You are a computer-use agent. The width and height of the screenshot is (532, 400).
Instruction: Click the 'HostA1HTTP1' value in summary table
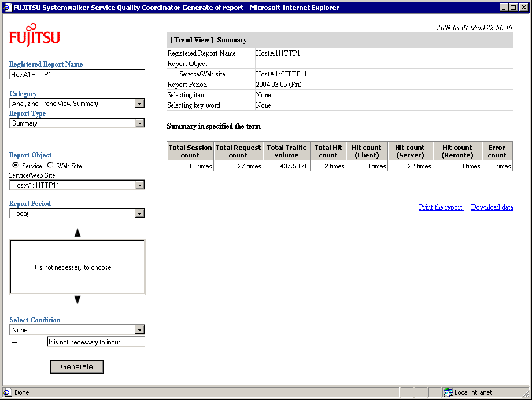pyautogui.click(x=278, y=53)
